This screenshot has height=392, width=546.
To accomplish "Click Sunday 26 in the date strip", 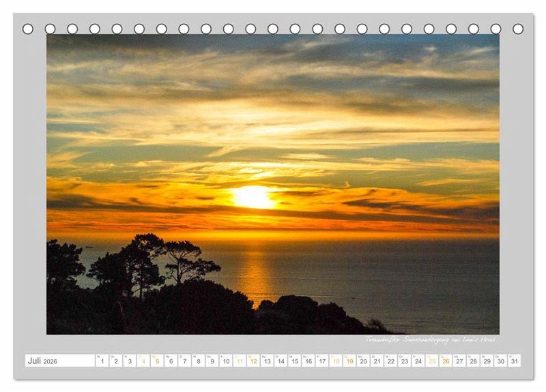I will click(x=446, y=361).
